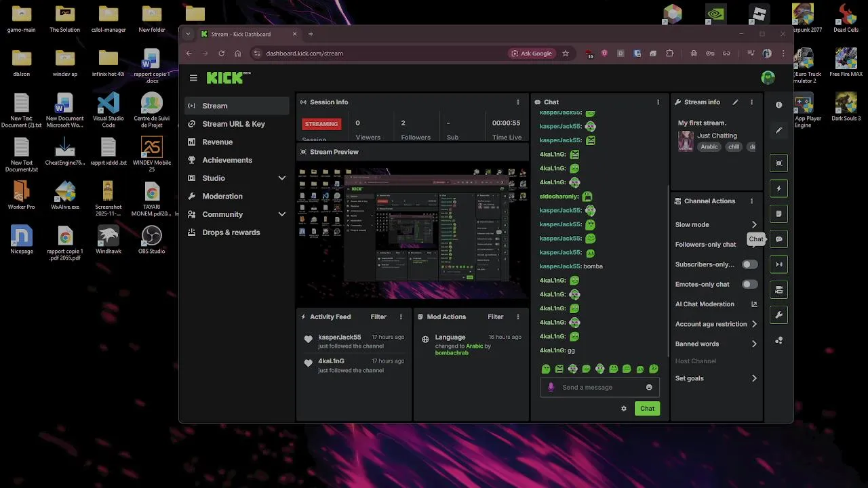
Task: Open the Session Info three-dot menu
Action: click(x=518, y=102)
